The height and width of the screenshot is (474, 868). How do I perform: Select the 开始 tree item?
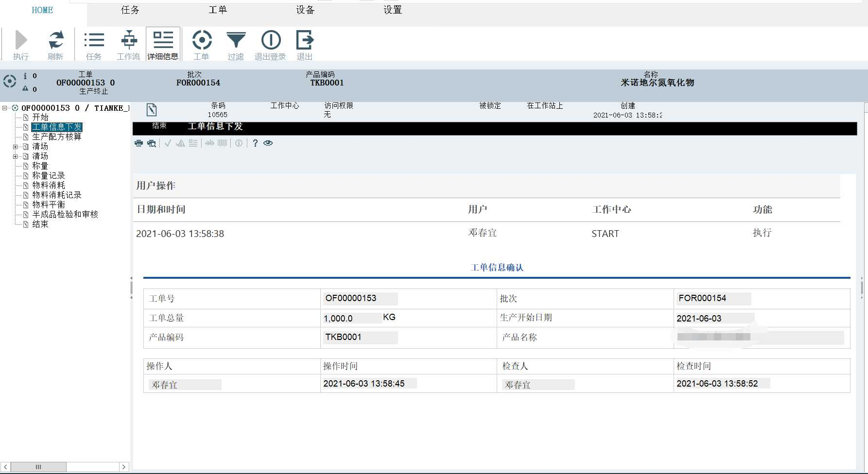point(40,118)
